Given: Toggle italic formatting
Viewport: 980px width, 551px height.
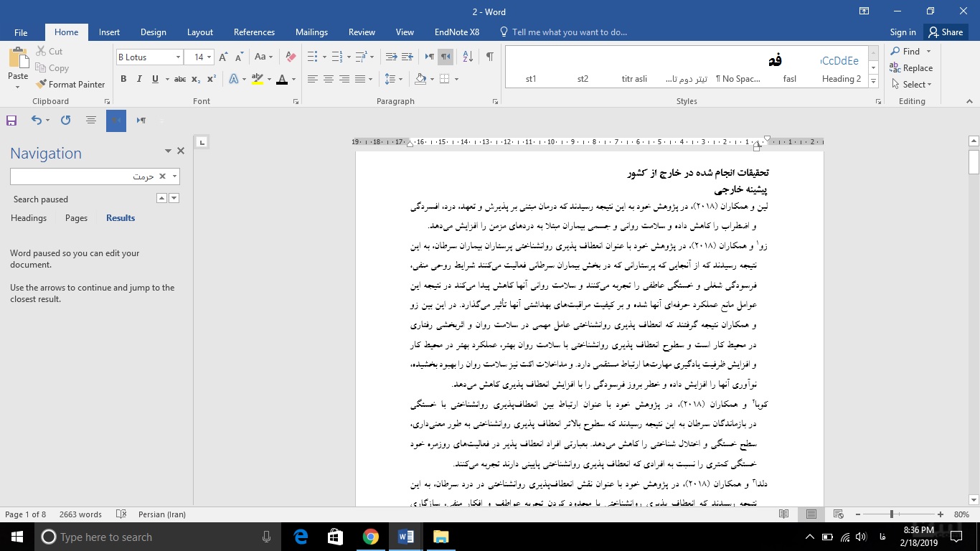Looking at the screenshot, I should click(139, 79).
